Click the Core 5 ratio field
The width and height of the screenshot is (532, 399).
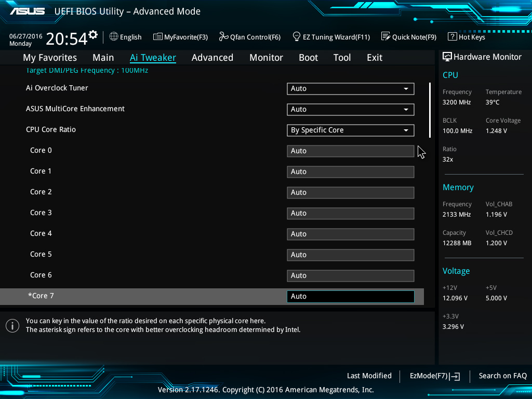351,255
